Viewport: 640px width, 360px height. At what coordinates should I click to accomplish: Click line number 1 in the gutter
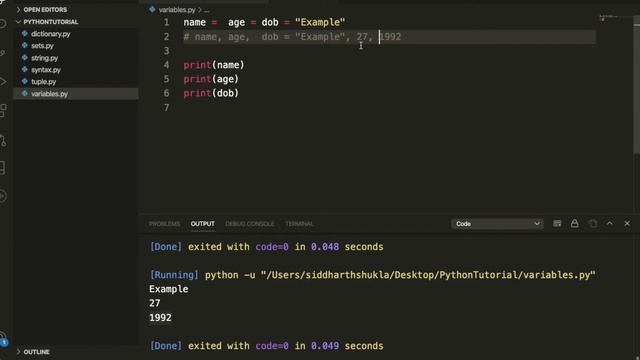point(167,22)
